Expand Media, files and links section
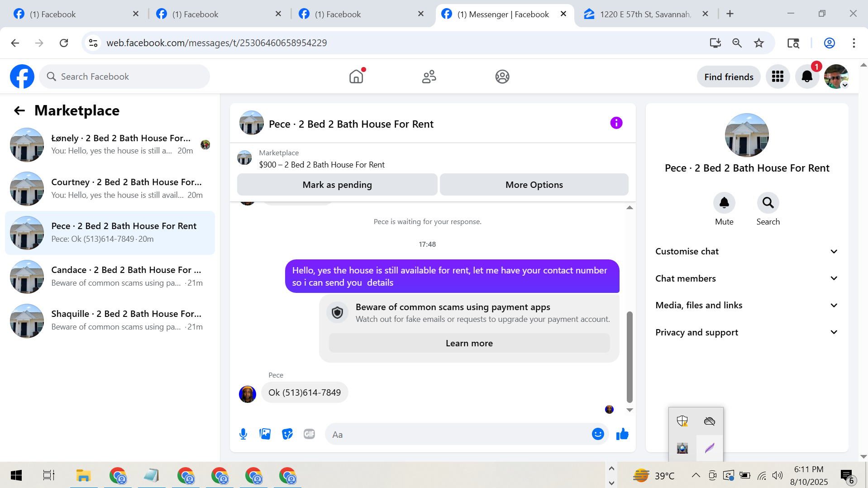This screenshot has height=488, width=868. click(747, 305)
